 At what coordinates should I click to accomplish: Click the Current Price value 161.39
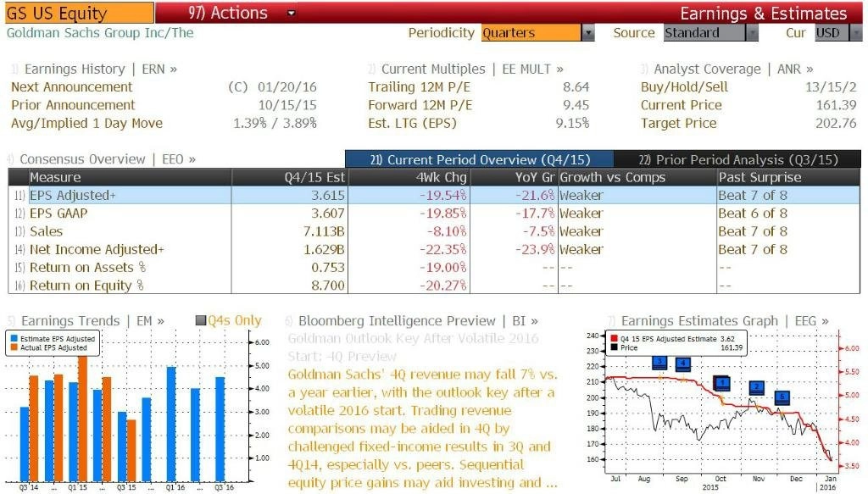point(836,105)
